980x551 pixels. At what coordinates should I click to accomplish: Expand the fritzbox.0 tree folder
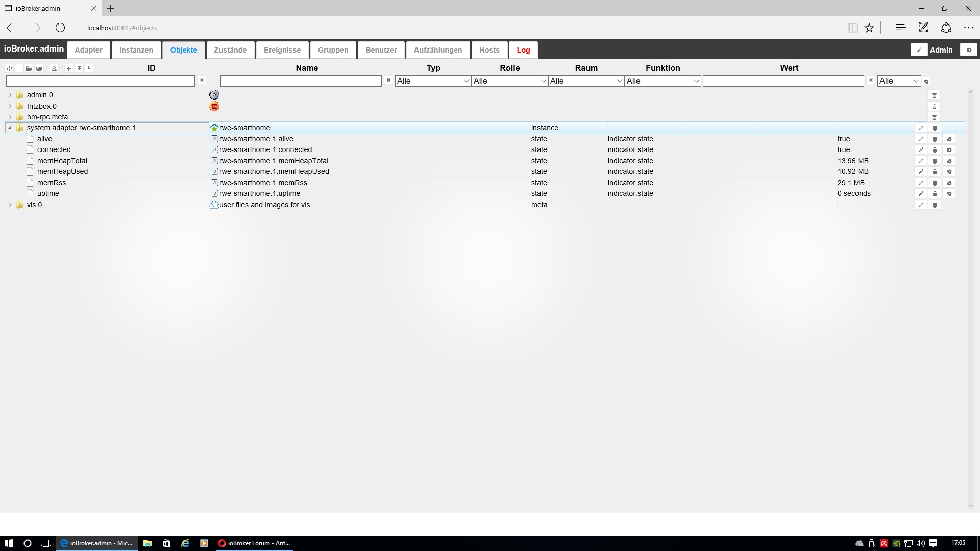click(10, 106)
